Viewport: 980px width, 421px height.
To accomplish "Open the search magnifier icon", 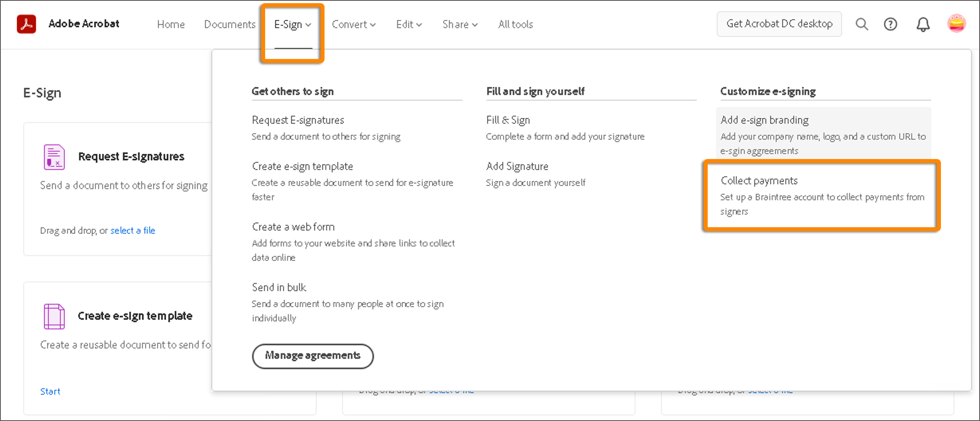I will pyautogui.click(x=862, y=24).
